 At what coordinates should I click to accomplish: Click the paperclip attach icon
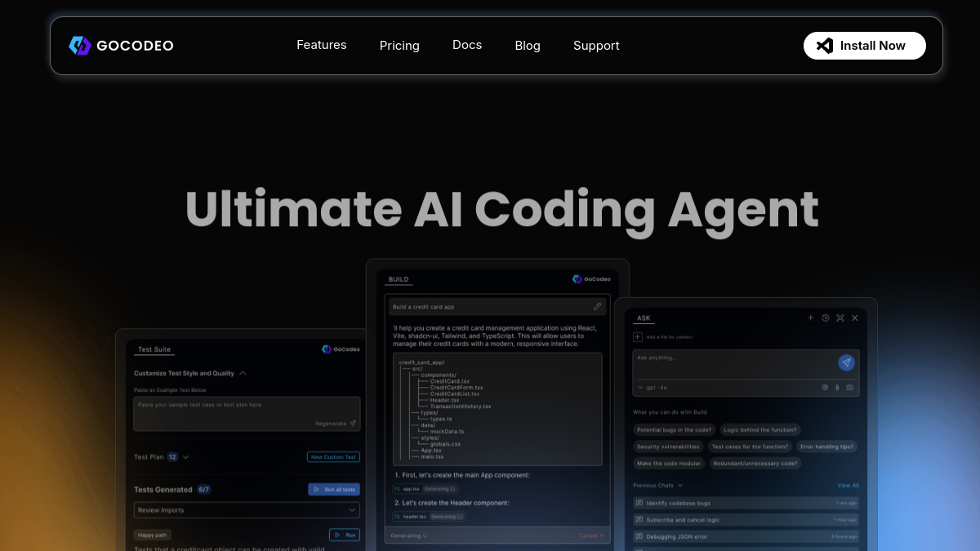pyautogui.click(x=837, y=387)
